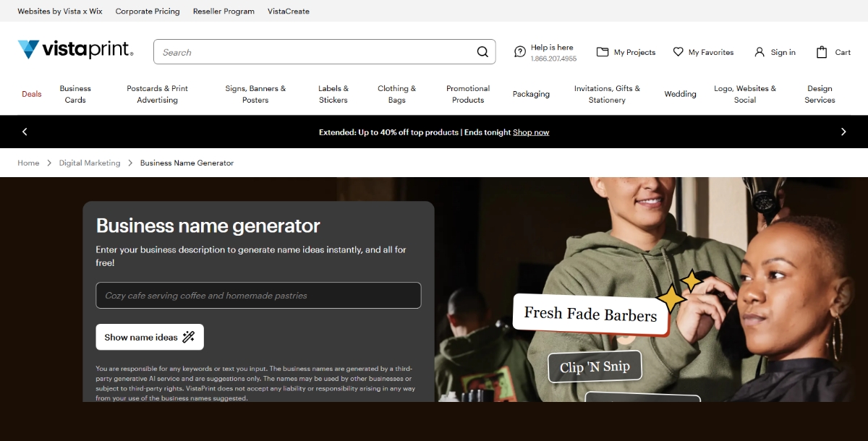
Task: Click the My Projects folder icon
Action: tap(603, 52)
